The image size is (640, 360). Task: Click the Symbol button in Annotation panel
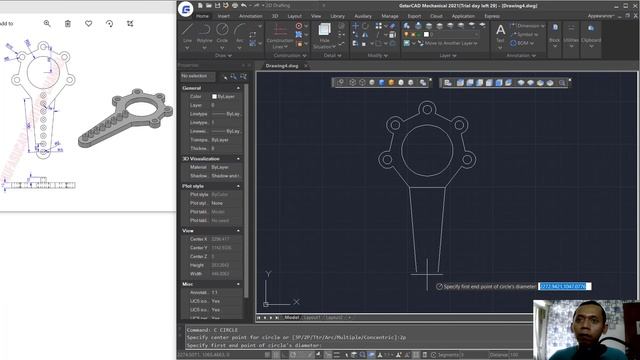pos(524,34)
